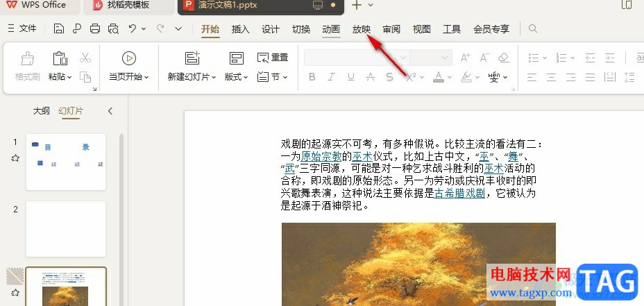
Task: Click the text highlight color icon
Action: pos(466,77)
